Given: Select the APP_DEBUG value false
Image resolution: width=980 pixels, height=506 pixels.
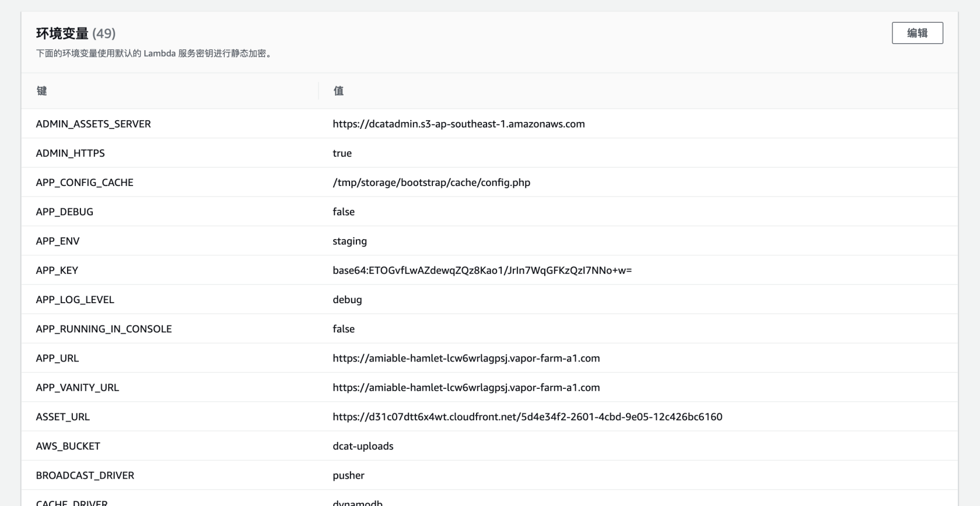Looking at the screenshot, I should (x=344, y=212).
